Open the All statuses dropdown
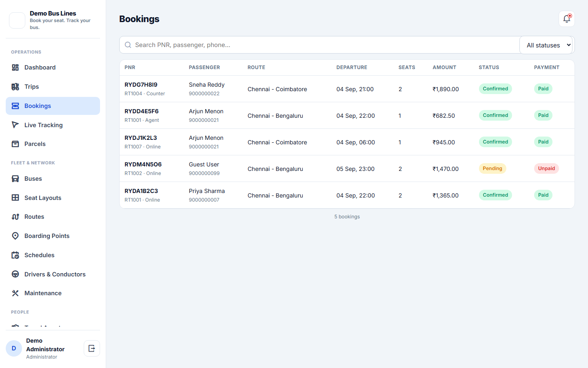Image resolution: width=588 pixels, height=368 pixels. (x=546, y=45)
